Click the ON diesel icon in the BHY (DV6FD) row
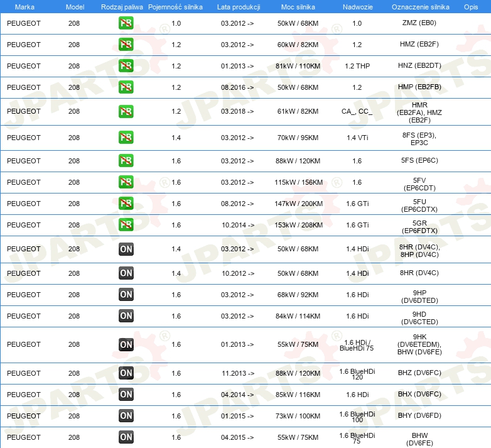 point(126,416)
